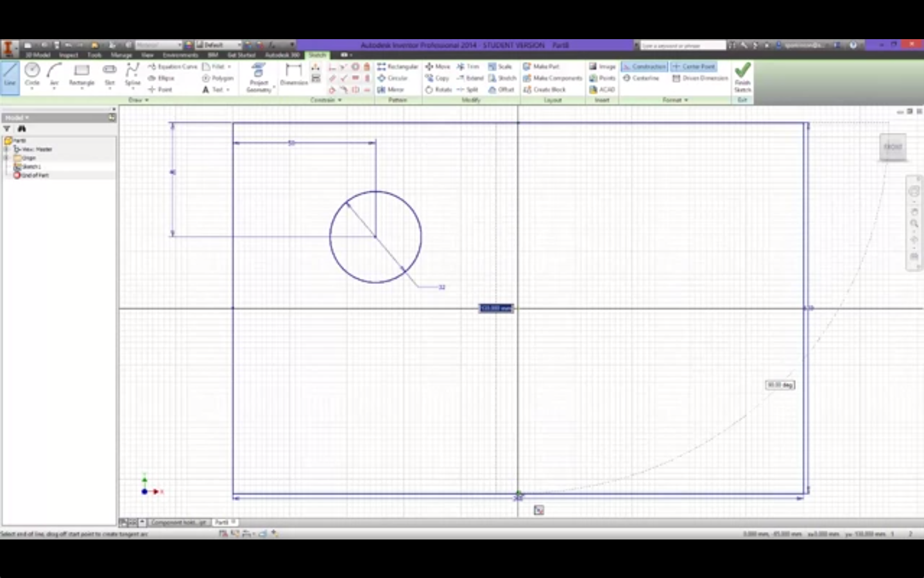Expand the Constrain panel dropdown
924x578 pixels.
point(326,100)
